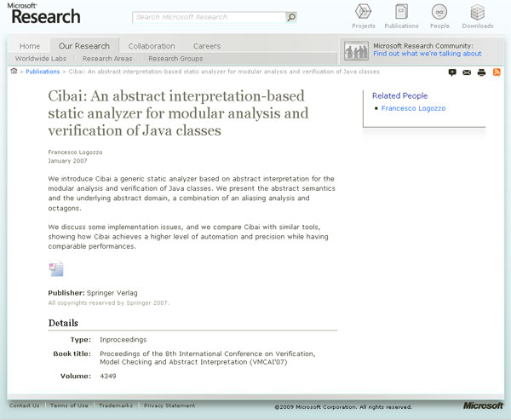
Task: Focus the Search Microsoft Research field
Action: pos(209,17)
